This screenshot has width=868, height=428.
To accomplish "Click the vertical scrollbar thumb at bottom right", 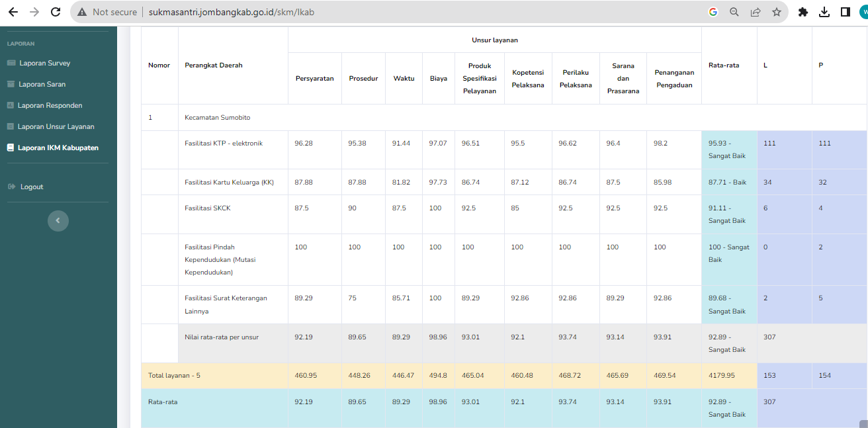I will tap(863, 424).
